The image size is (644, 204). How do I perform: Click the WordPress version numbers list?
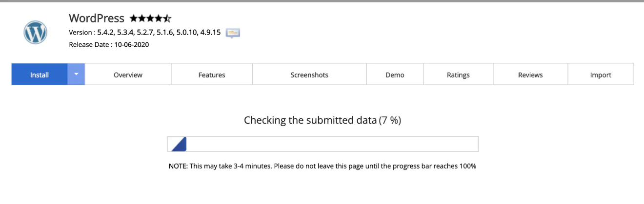tap(159, 33)
